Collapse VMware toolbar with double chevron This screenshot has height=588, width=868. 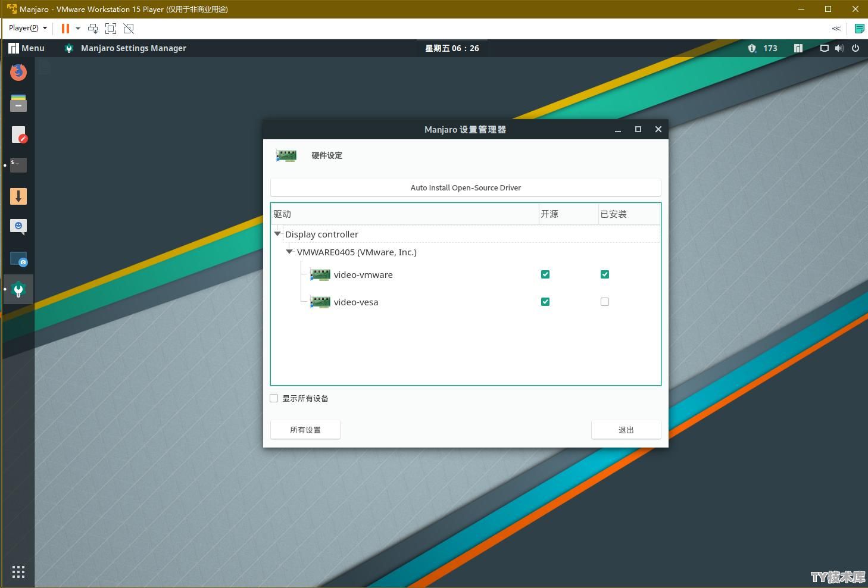(x=836, y=28)
